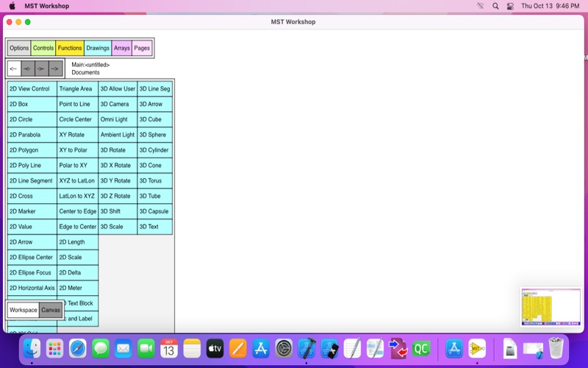Screen dimensions: 588x368
Task: Open Finder from the dock
Action: click(32, 348)
